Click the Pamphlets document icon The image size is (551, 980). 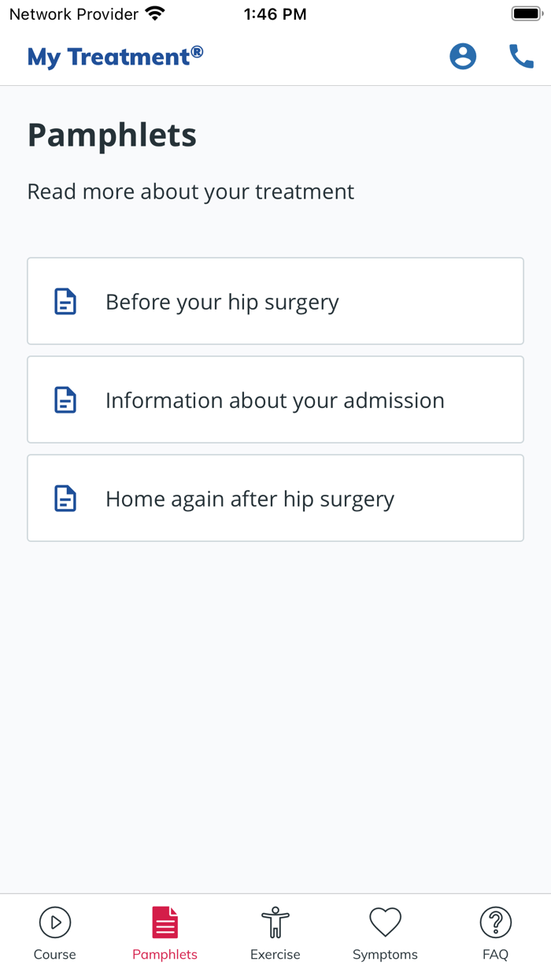[165, 921]
